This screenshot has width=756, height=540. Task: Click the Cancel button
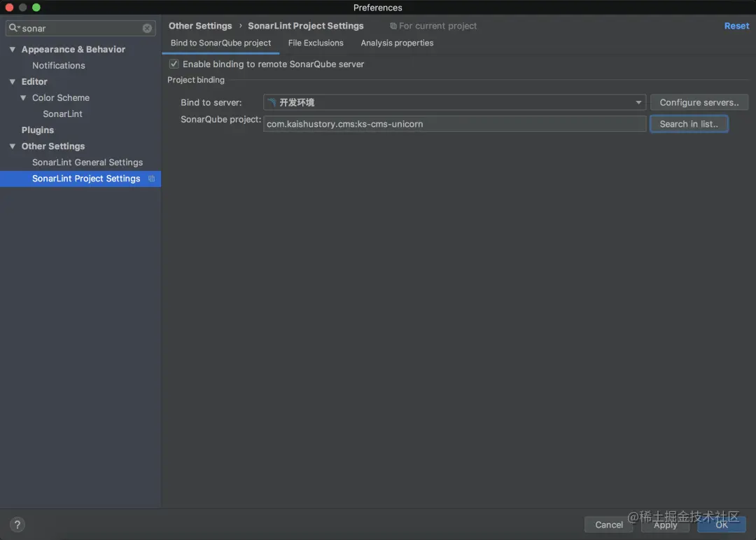(608, 525)
